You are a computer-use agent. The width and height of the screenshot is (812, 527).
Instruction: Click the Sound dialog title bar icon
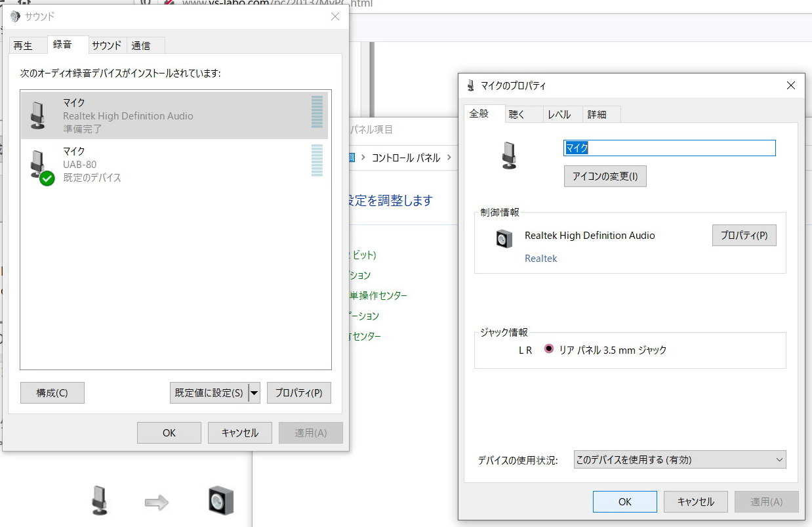[15, 16]
